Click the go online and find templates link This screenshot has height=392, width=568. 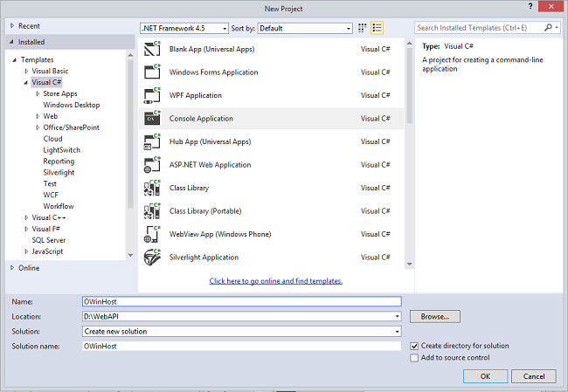275,281
